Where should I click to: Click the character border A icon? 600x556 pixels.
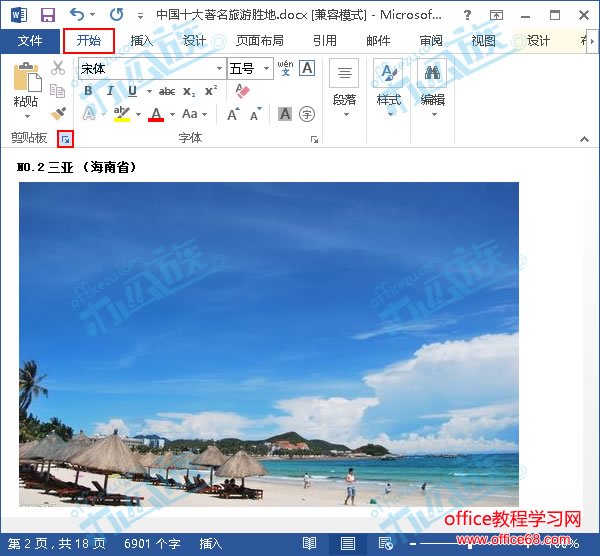pos(307,68)
